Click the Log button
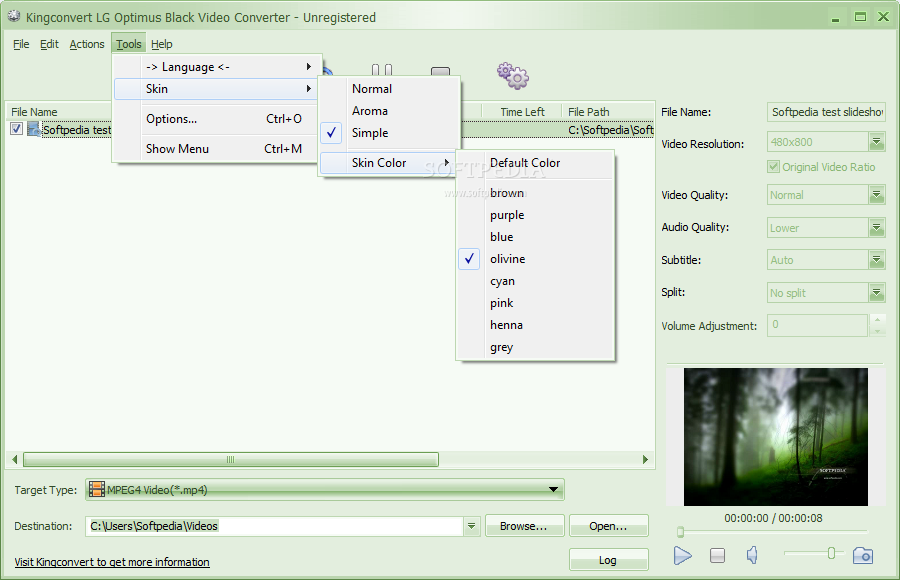Screen dimensions: 900x580 coord(608,560)
